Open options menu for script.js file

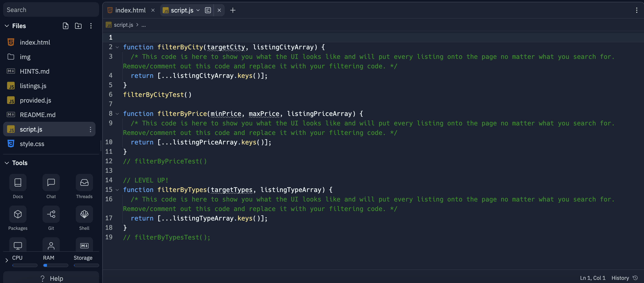pos(91,129)
